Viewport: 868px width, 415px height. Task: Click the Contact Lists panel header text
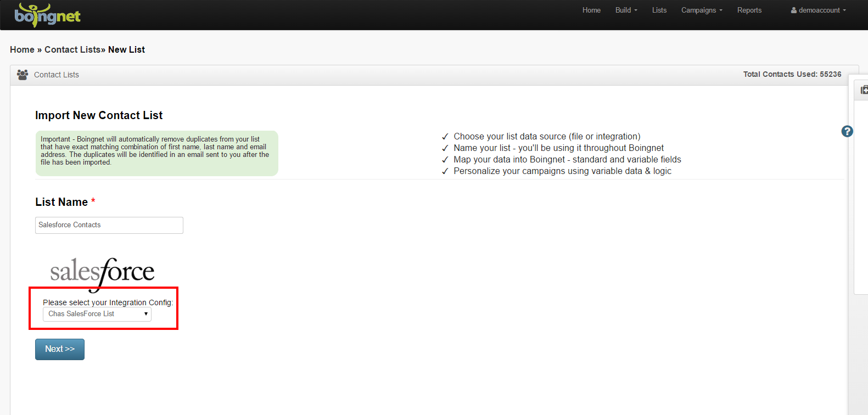(x=57, y=75)
